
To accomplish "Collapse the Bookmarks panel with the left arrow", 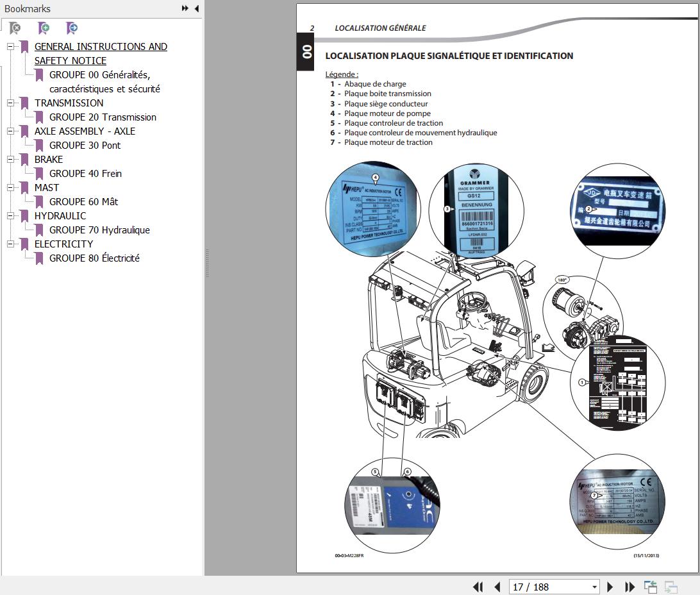I will coord(196,8).
